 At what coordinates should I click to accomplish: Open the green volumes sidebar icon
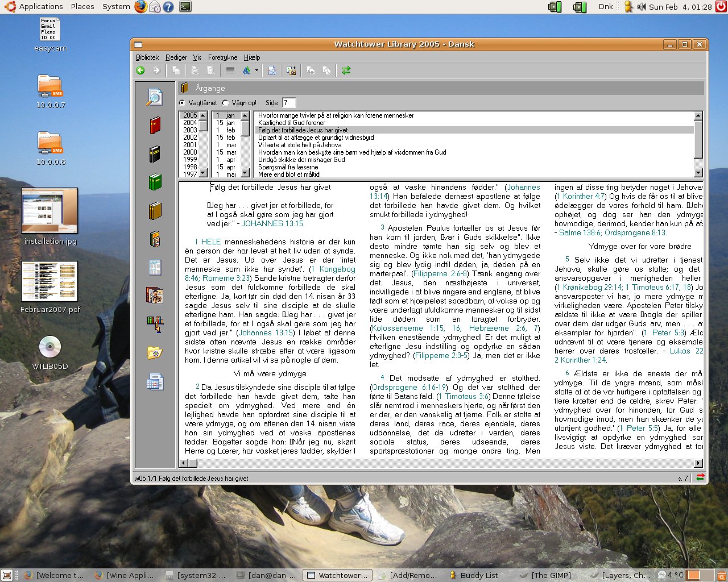click(155, 182)
